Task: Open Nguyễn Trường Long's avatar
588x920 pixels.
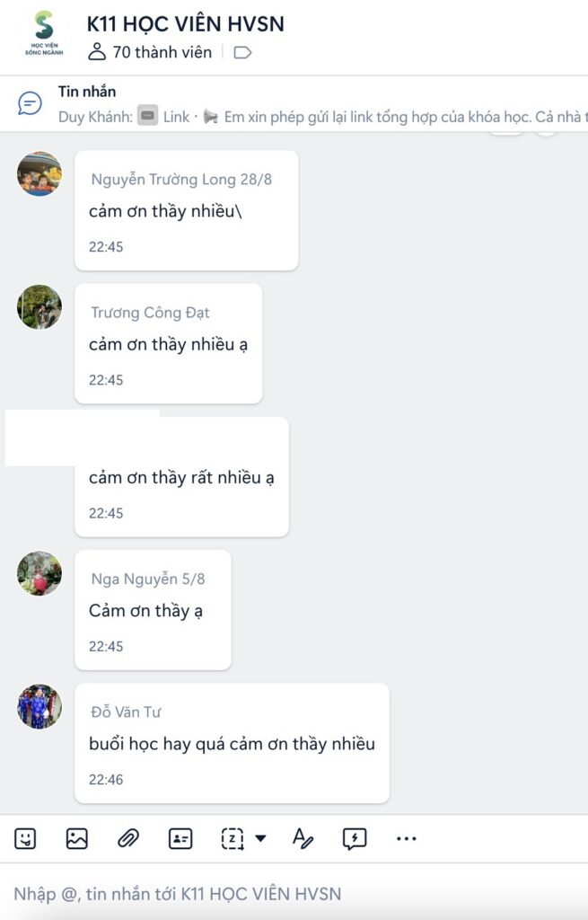Action: pyautogui.click(x=39, y=173)
